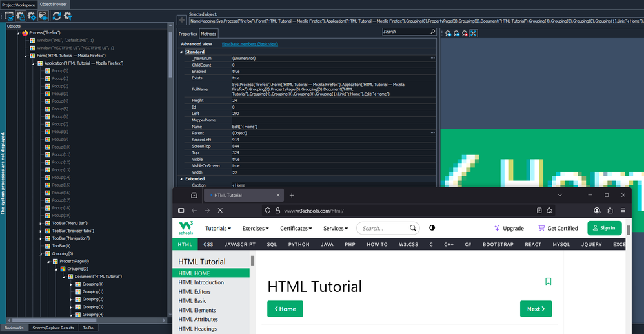
Task: Open the To Do tab
Action: tap(88, 328)
